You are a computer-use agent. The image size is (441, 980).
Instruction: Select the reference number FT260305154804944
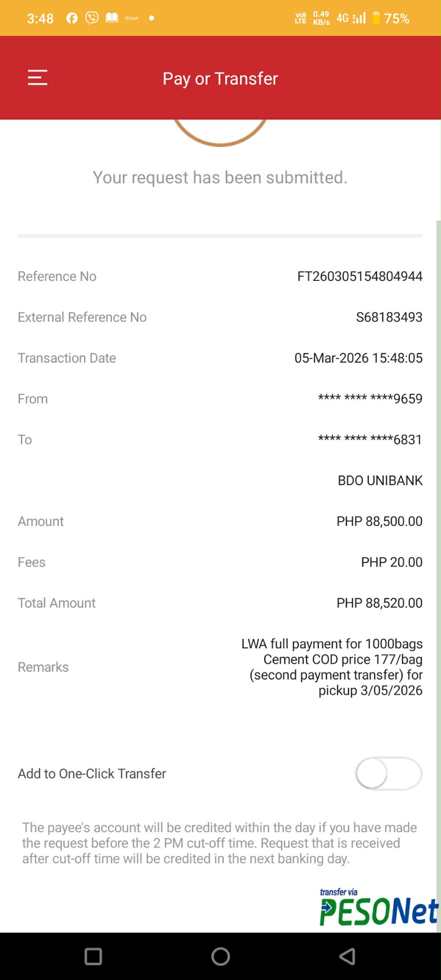[360, 276]
